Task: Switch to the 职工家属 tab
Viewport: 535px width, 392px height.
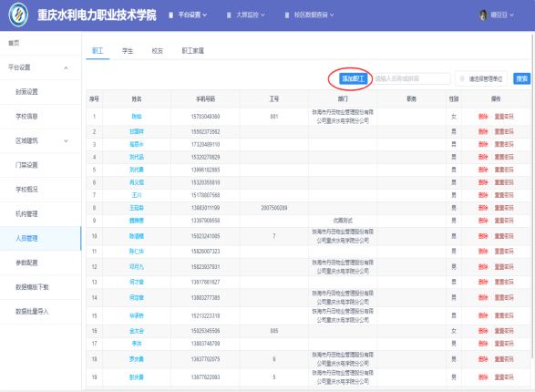Action: (x=193, y=51)
